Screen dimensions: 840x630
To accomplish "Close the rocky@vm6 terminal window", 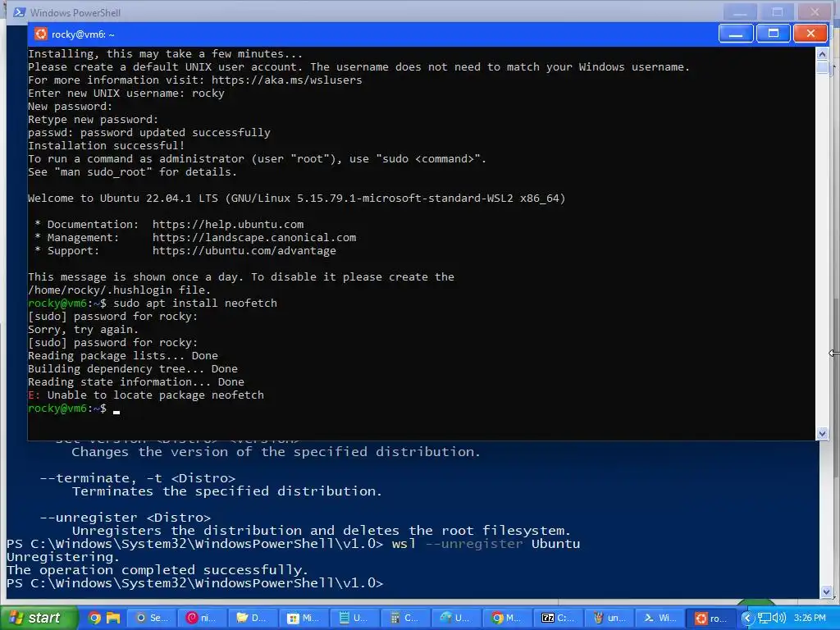I will (x=810, y=34).
